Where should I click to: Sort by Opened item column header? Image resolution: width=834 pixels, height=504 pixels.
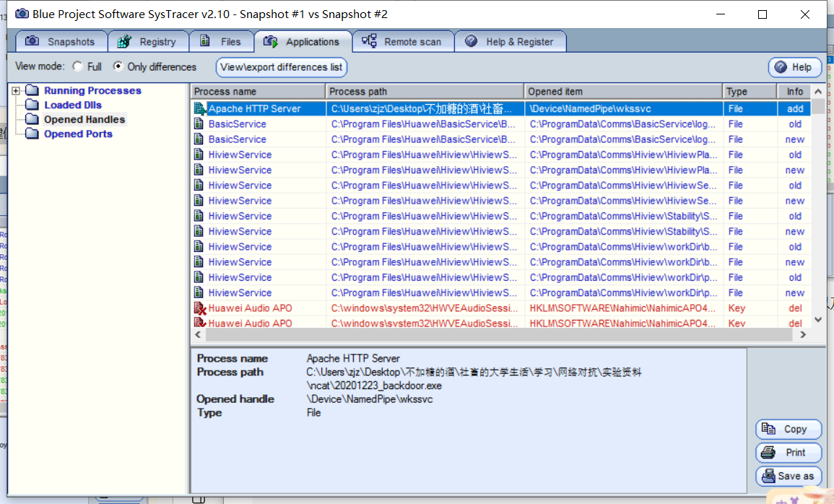click(x=623, y=92)
